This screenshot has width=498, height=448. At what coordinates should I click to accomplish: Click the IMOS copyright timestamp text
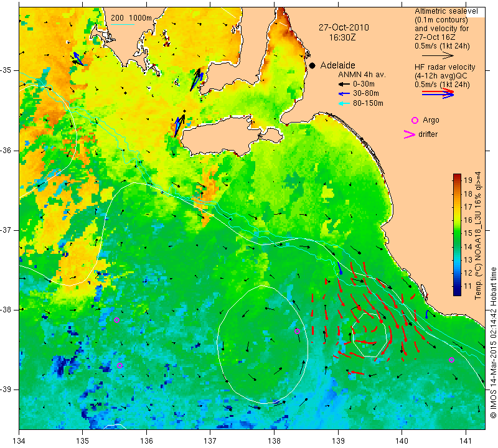coord(493,342)
